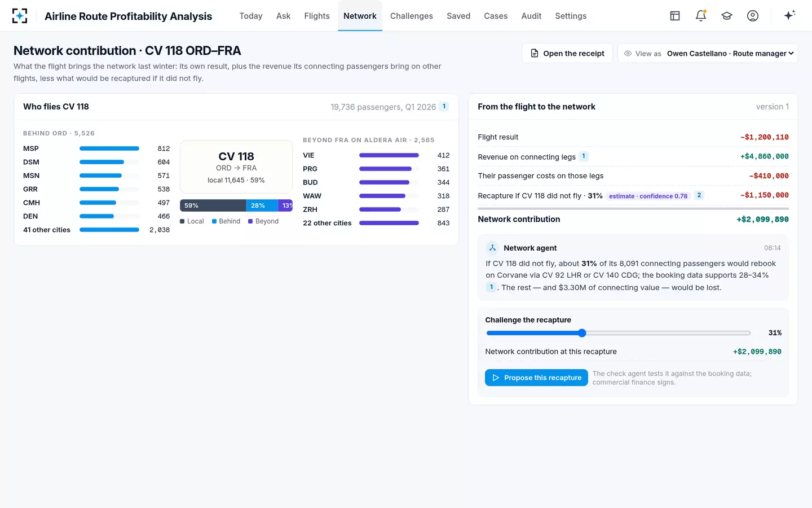Open the Cases tab
The width and height of the screenshot is (812, 508).
[496, 16]
